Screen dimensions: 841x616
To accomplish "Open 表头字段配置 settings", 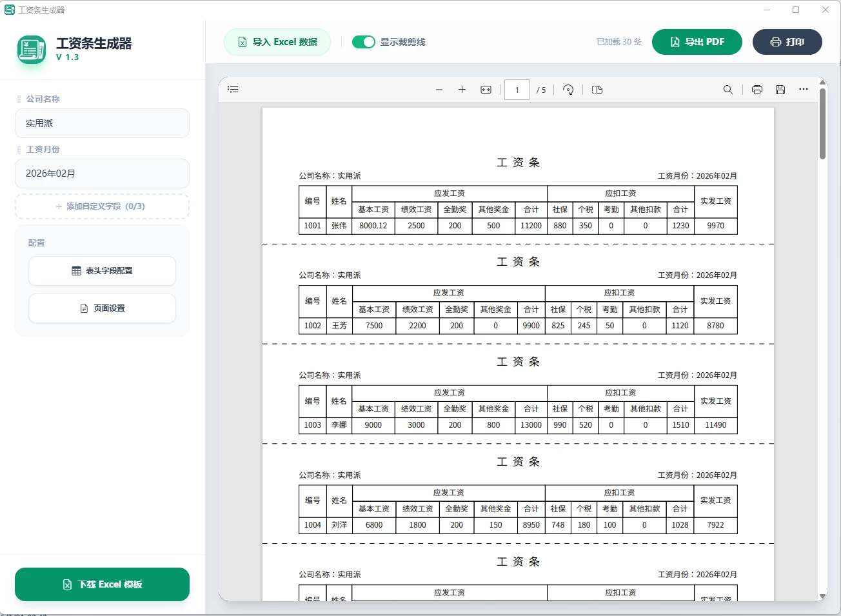I will [101, 271].
